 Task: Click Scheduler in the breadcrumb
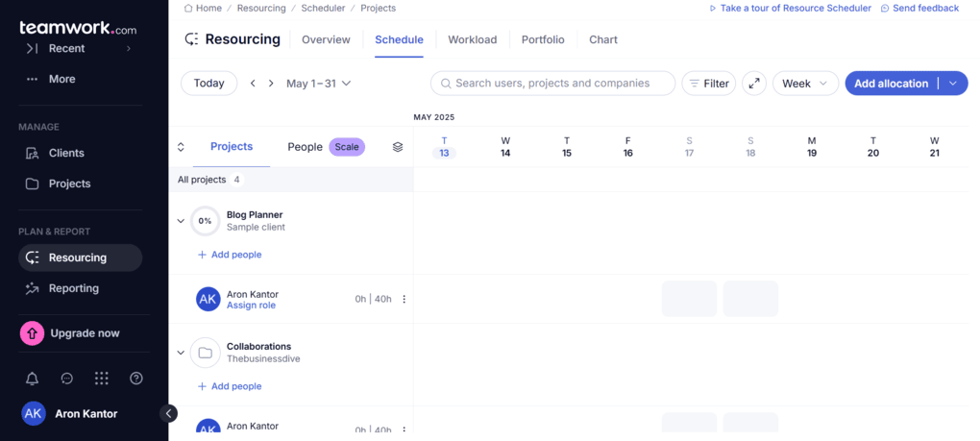pyautogui.click(x=323, y=8)
